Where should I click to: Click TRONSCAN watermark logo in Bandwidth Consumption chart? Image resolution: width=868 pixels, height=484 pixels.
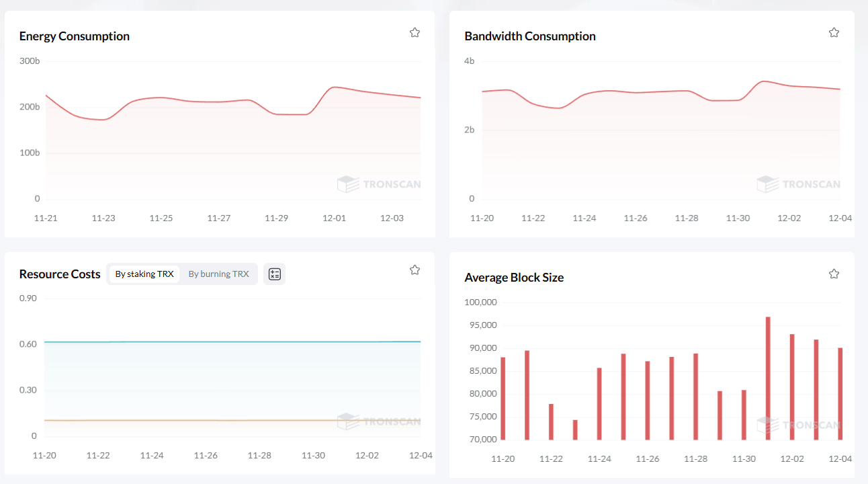coord(798,184)
